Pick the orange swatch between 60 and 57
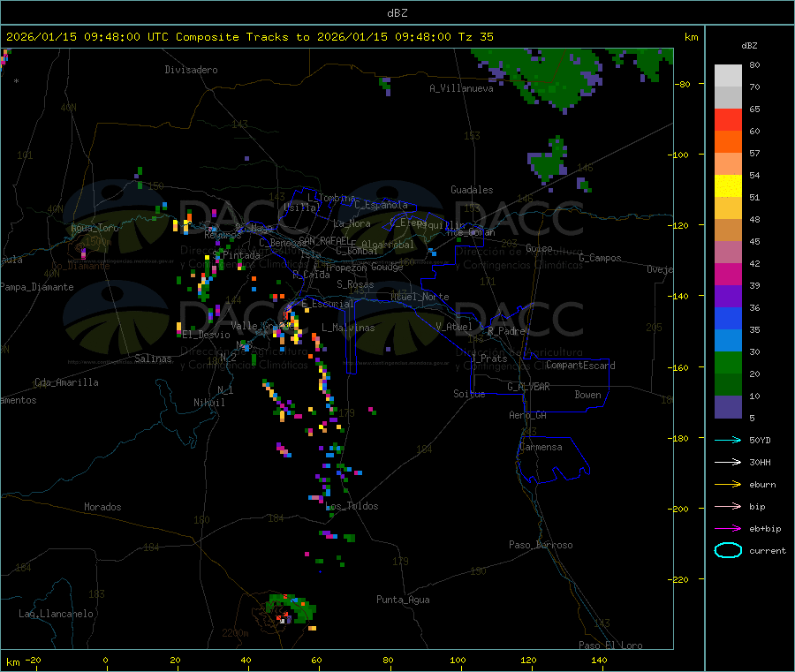Screen dimensions: 795x672 [x=728, y=142]
